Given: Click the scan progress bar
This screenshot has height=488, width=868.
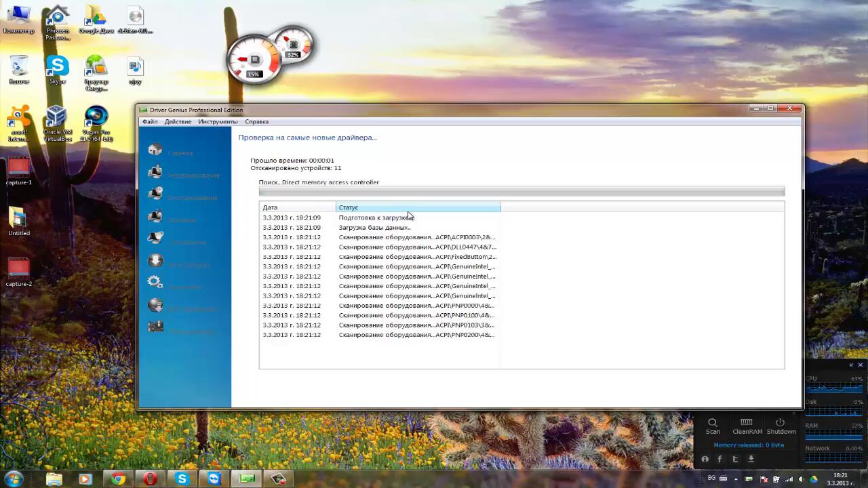Looking at the screenshot, I should point(521,192).
